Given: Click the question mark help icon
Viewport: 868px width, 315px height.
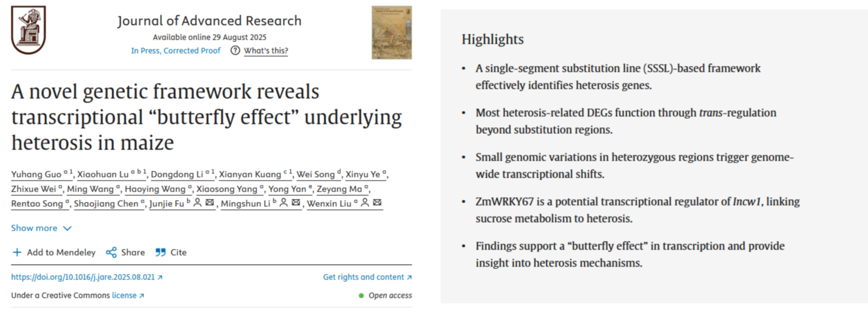Looking at the screenshot, I should click(x=235, y=51).
